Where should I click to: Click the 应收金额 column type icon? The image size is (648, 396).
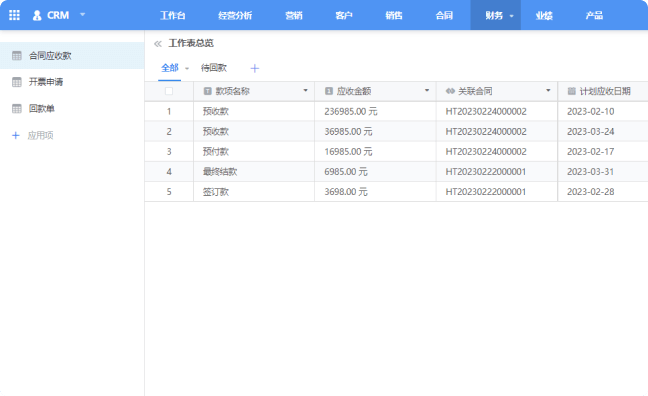coord(329,91)
